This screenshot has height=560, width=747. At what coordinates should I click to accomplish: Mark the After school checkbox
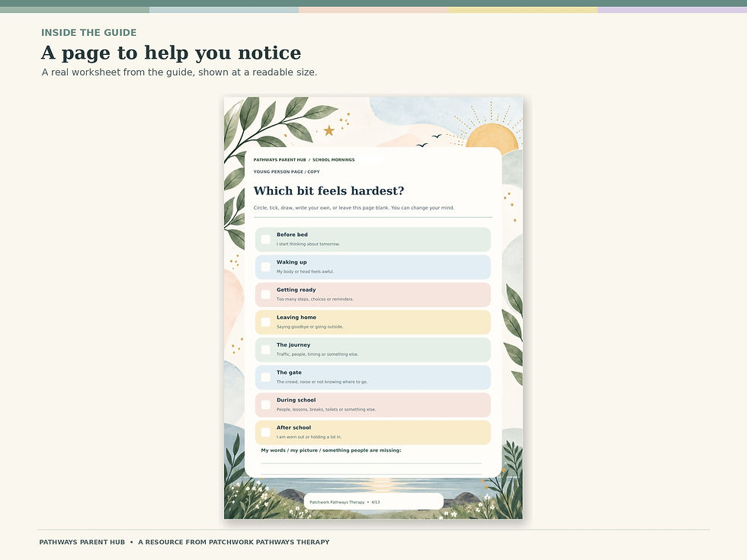pos(266,433)
